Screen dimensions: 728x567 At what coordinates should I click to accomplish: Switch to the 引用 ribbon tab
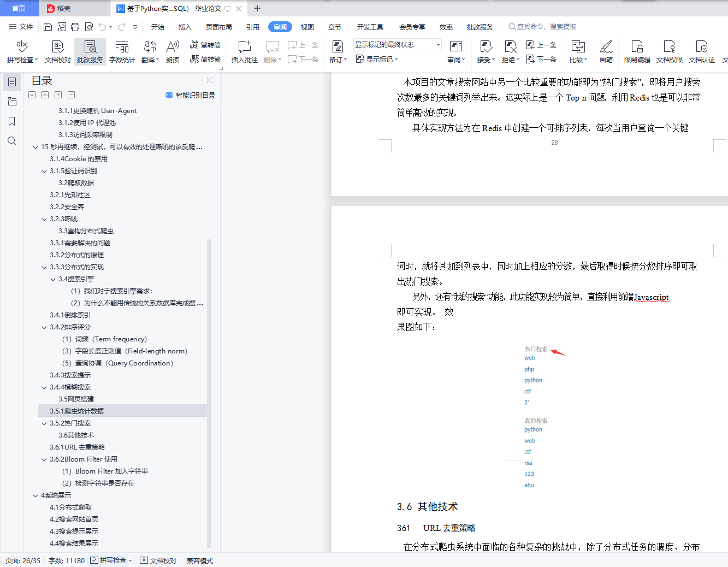pyautogui.click(x=253, y=27)
